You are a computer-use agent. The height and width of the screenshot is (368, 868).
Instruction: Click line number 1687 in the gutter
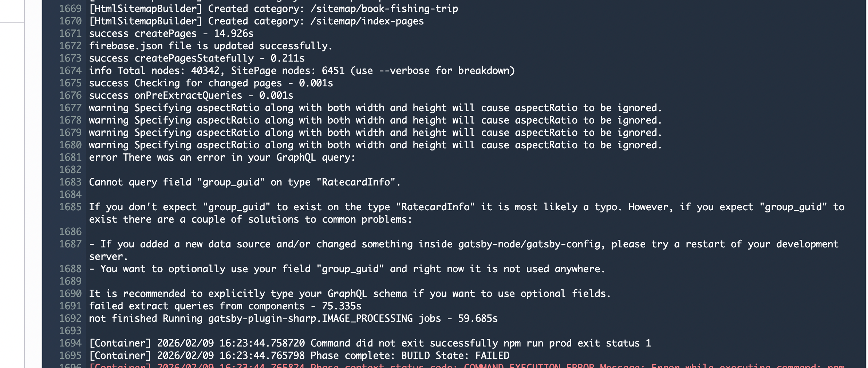[x=70, y=244]
